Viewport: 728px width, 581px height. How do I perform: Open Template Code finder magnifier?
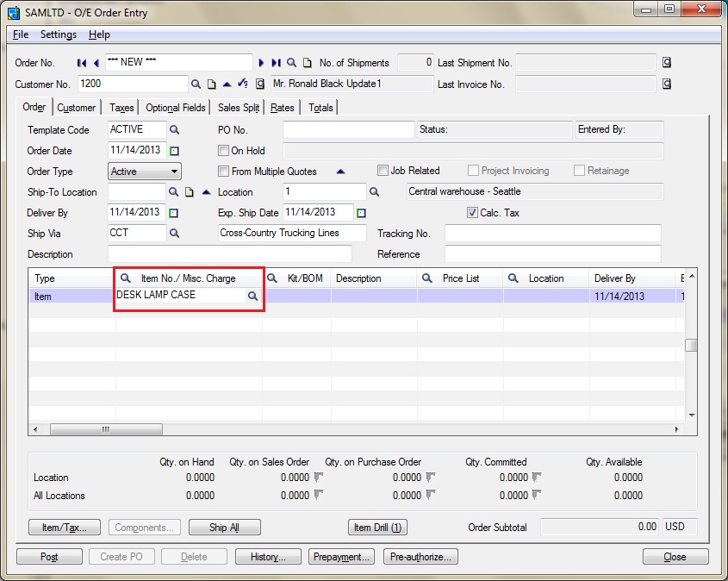point(174,129)
